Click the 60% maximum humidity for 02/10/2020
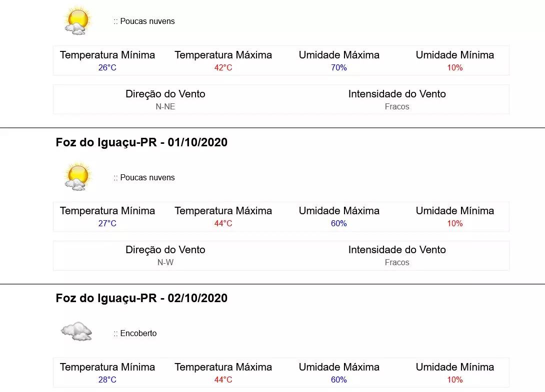 coord(339,380)
